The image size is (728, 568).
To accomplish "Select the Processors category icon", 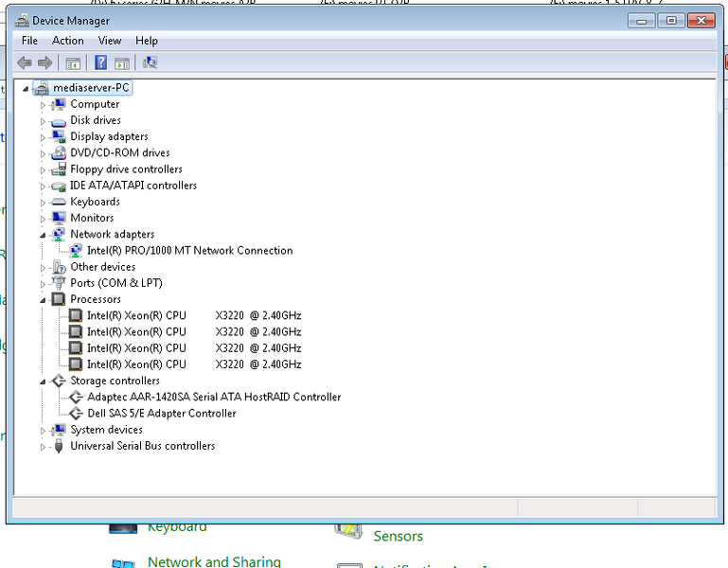I will click(x=59, y=299).
